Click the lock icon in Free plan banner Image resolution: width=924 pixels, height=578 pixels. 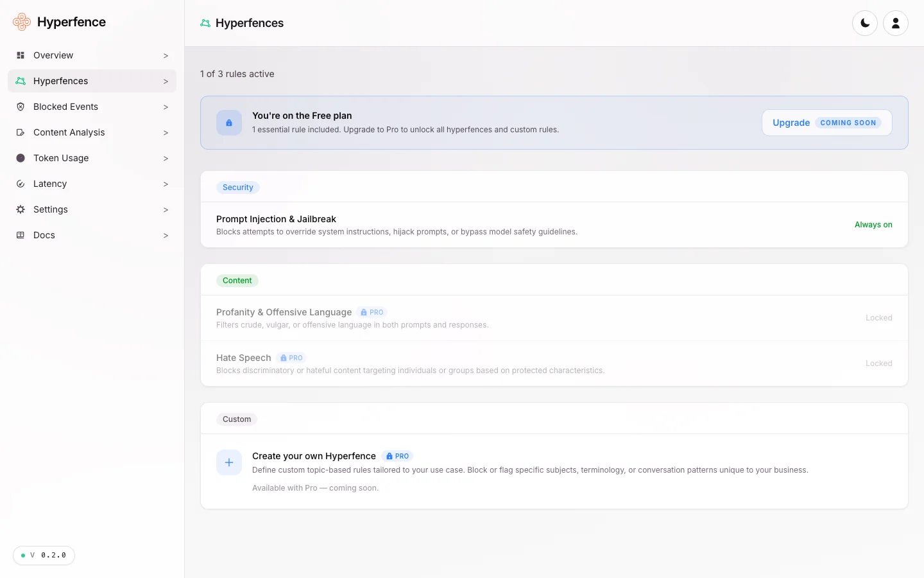click(229, 123)
